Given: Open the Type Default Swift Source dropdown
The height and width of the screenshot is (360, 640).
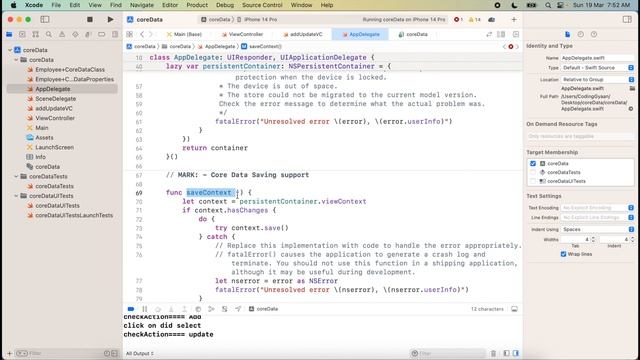Looking at the screenshot, I should (598, 67).
